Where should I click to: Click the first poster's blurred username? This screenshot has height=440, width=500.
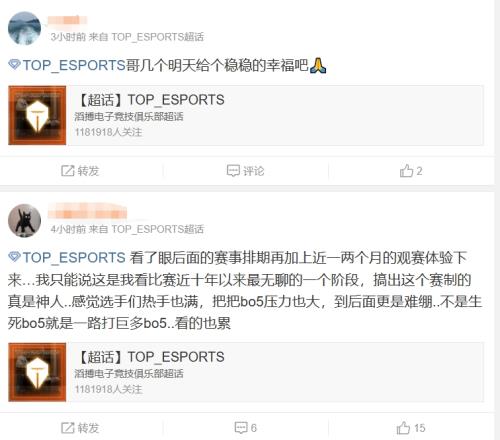tap(67, 20)
